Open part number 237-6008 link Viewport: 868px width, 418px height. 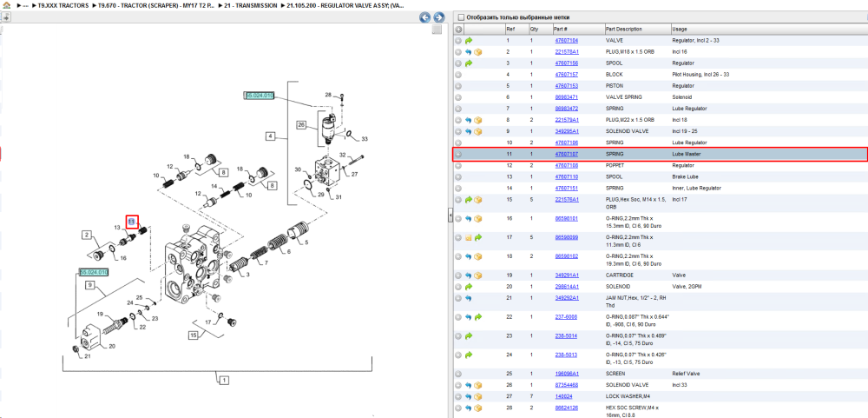tap(566, 317)
